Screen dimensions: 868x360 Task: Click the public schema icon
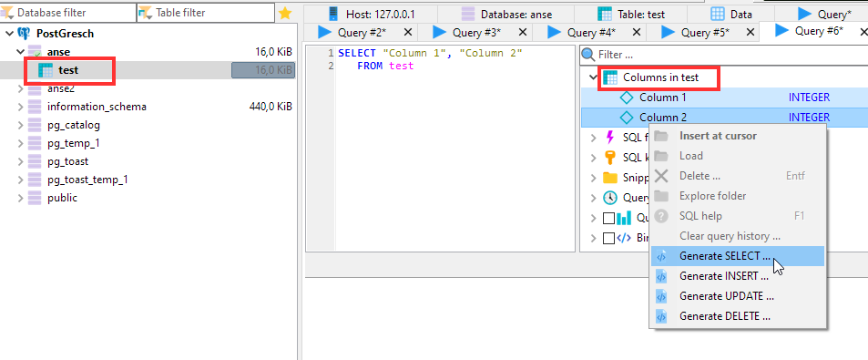point(35,199)
